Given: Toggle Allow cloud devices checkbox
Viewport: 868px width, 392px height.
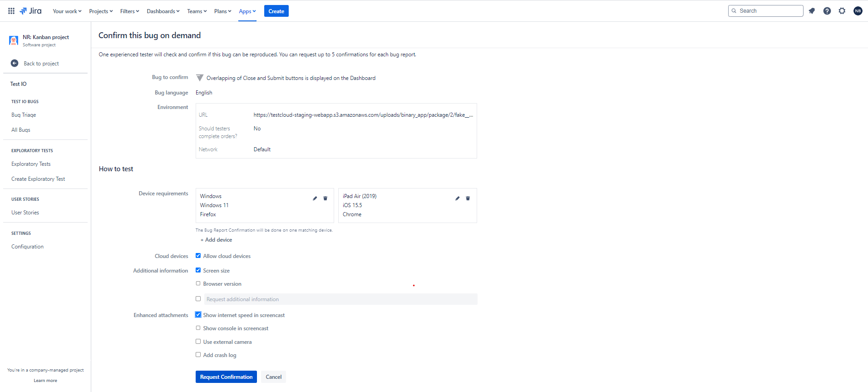Looking at the screenshot, I should [198, 256].
